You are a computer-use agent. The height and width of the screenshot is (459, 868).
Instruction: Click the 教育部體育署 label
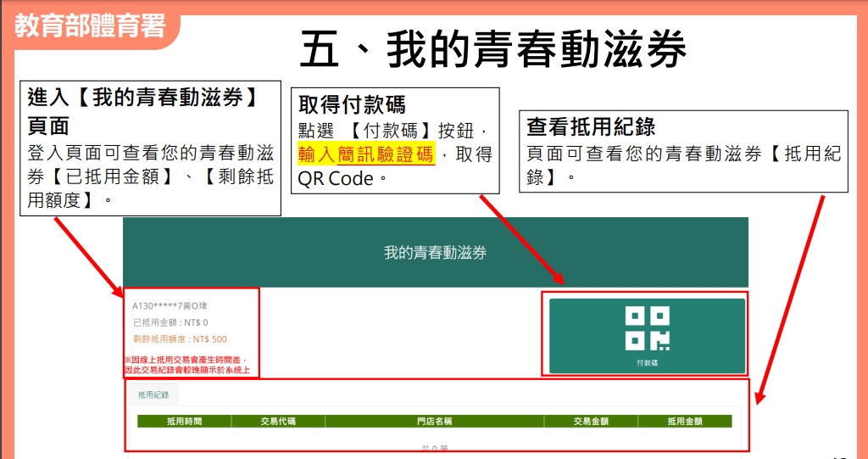90,25
